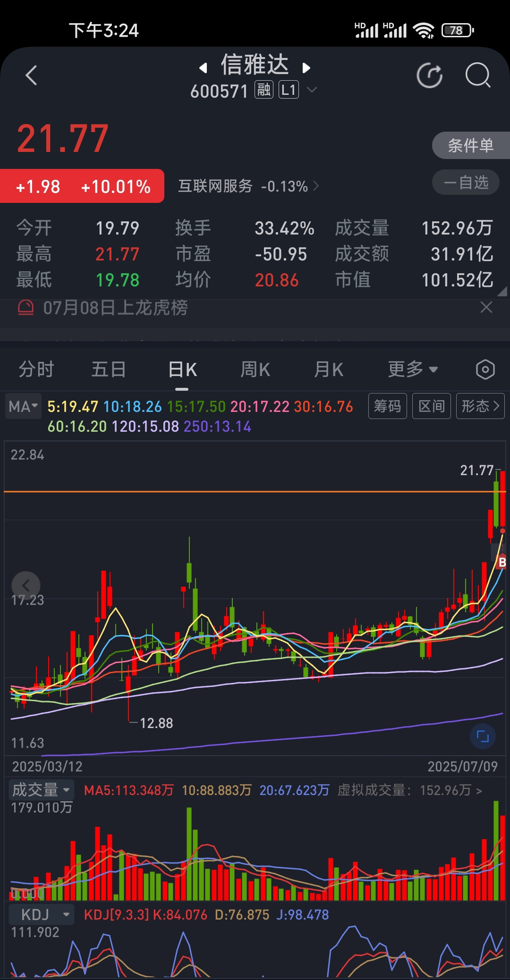Switch to previous stock with left triangle
Screen dimensions: 510x980
click(203, 68)
